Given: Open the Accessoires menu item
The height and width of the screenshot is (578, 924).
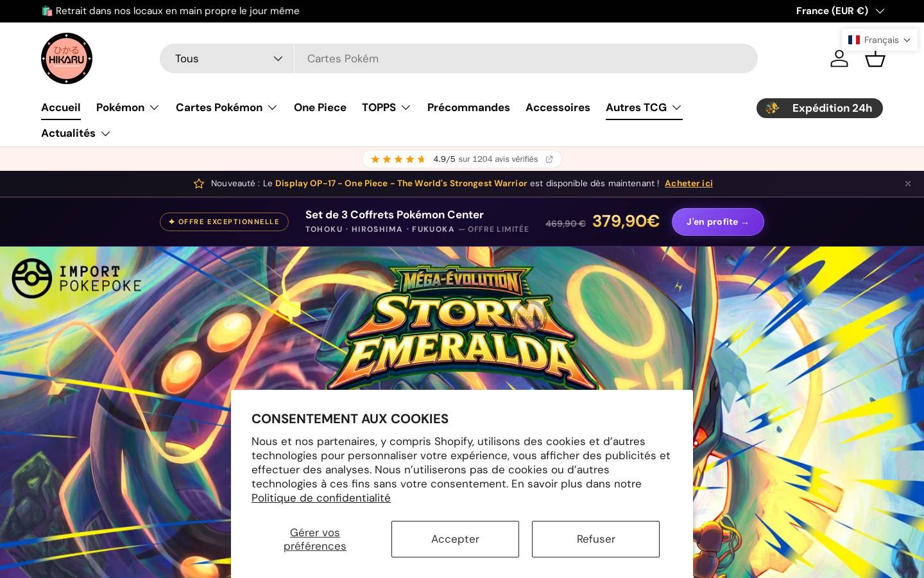Looking at the screenshot, I should click(x=558, y=107).
